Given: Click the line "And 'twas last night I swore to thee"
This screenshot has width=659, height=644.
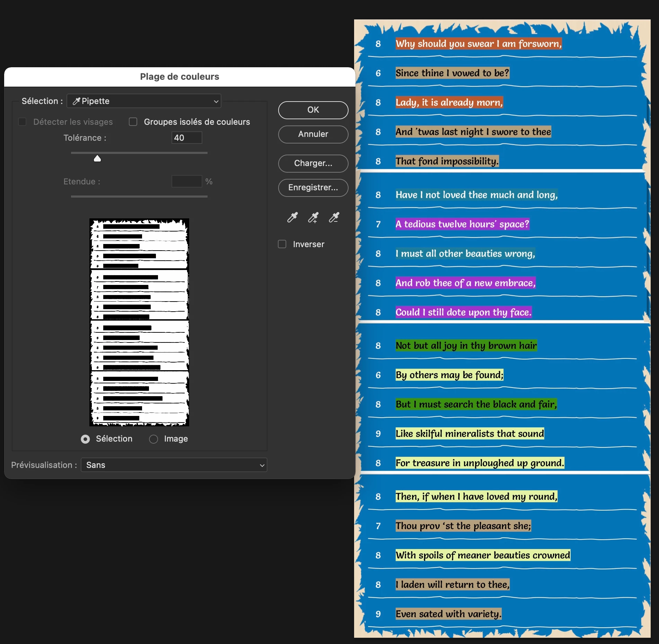Looking at the screenshot, I should (473, 132).
